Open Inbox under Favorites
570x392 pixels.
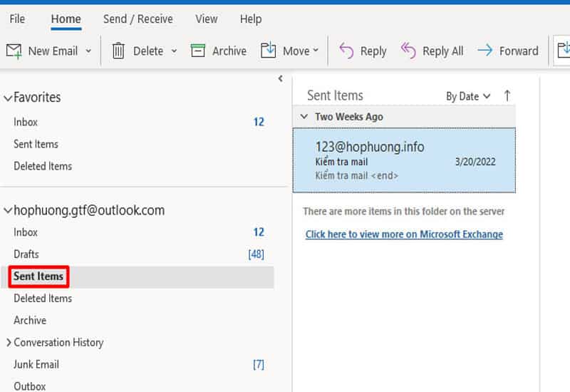pyautogui.click(x=26, y=122)
